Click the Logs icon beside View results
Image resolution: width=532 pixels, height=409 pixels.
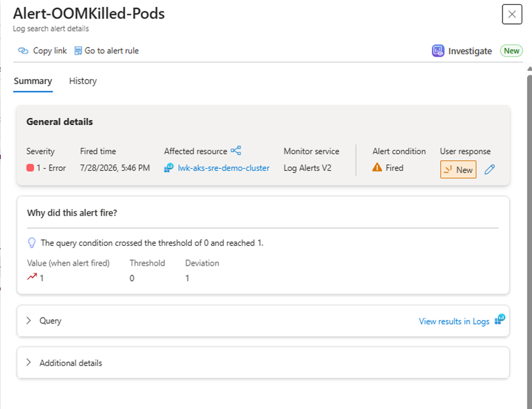tap(499, 319)
